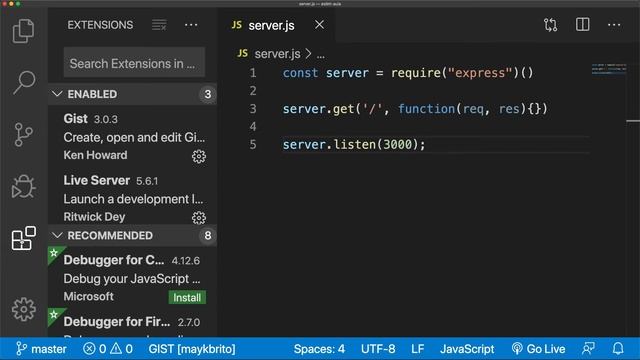The height and width of the screenshot is (360, 640).
Task: Click line number 2 in gutter
Action: point(253,91)
